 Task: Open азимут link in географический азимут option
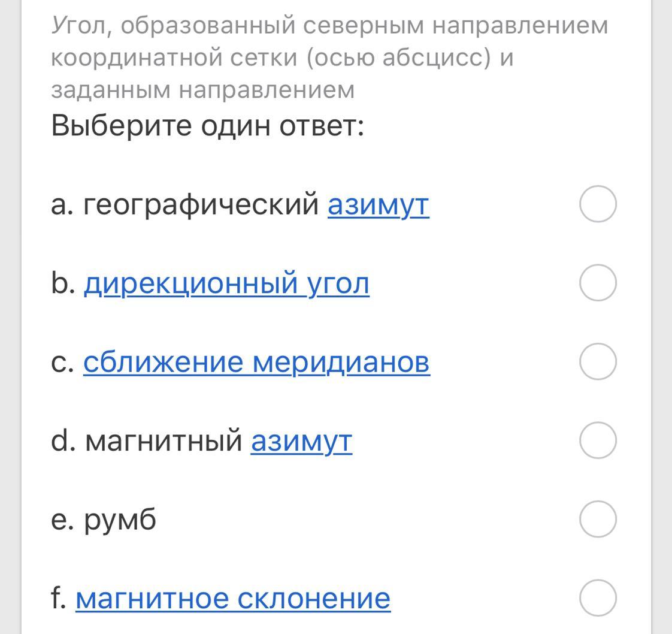[x=378, y=205]
